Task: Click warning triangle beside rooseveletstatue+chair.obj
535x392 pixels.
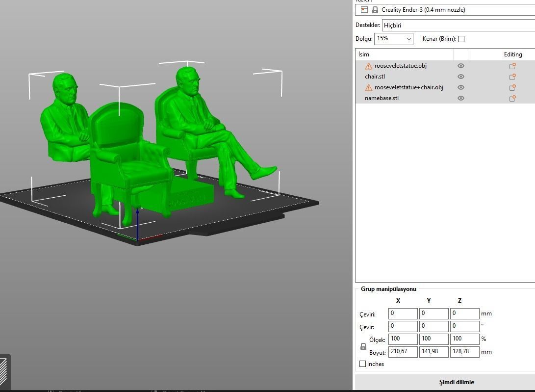Action: pos(368,88)
